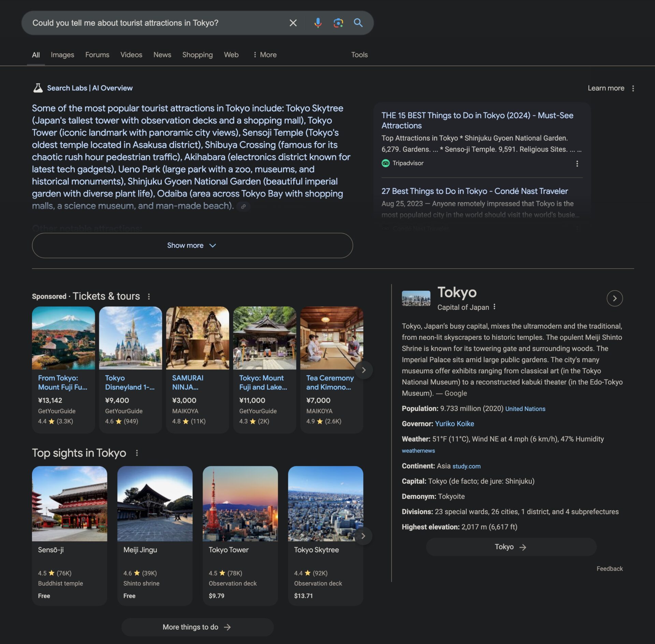Click the ¥13,142 price text
Screen dimensions: 655x644
click(x=50, y=400)
